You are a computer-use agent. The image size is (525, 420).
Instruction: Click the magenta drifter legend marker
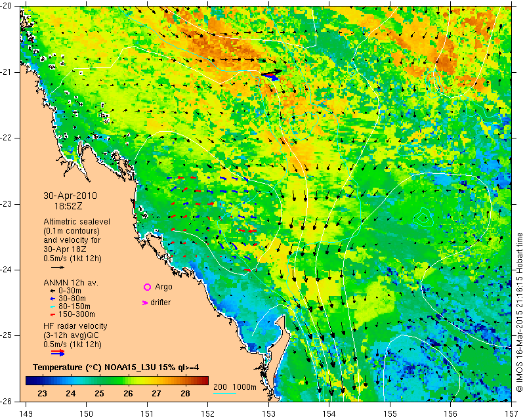point(145,303)
